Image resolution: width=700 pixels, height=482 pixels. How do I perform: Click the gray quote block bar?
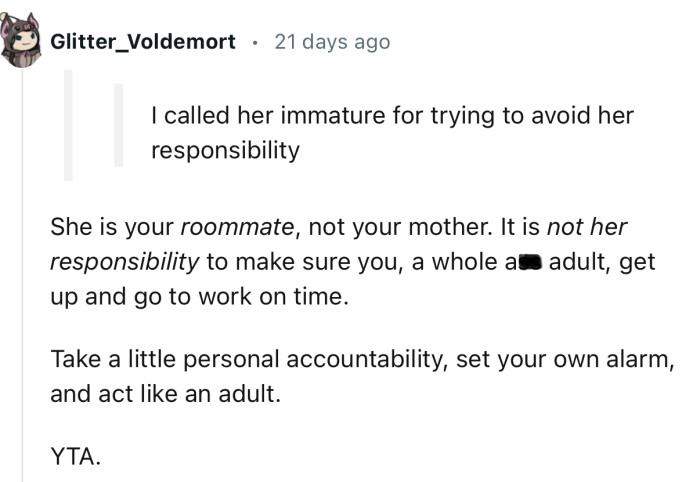68,125
